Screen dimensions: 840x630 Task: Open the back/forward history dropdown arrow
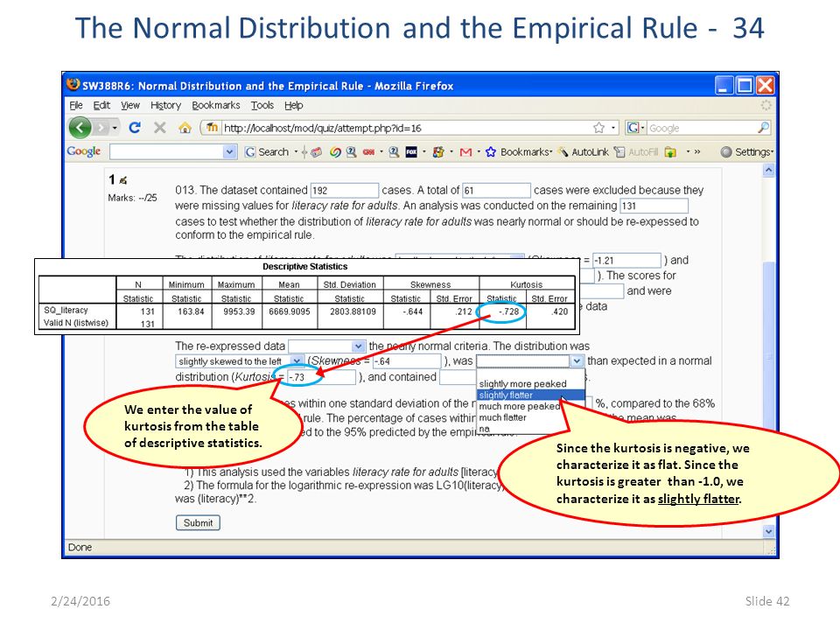[115, 128]
